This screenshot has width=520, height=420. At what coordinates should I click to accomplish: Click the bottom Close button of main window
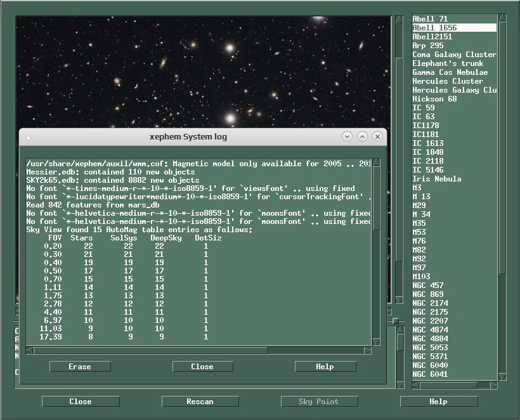pyautogui.click(x=81, y=402)
